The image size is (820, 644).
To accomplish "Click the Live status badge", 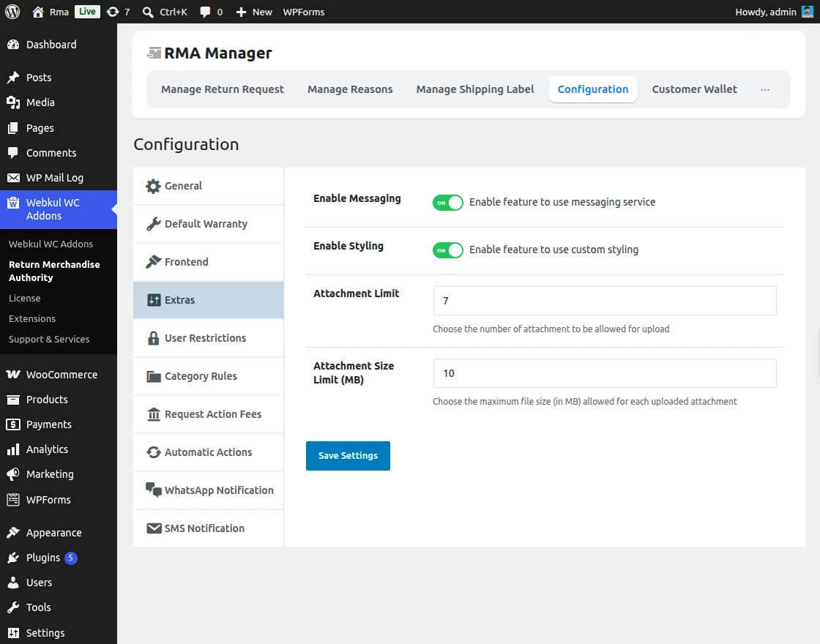I will tap(87, 12).
